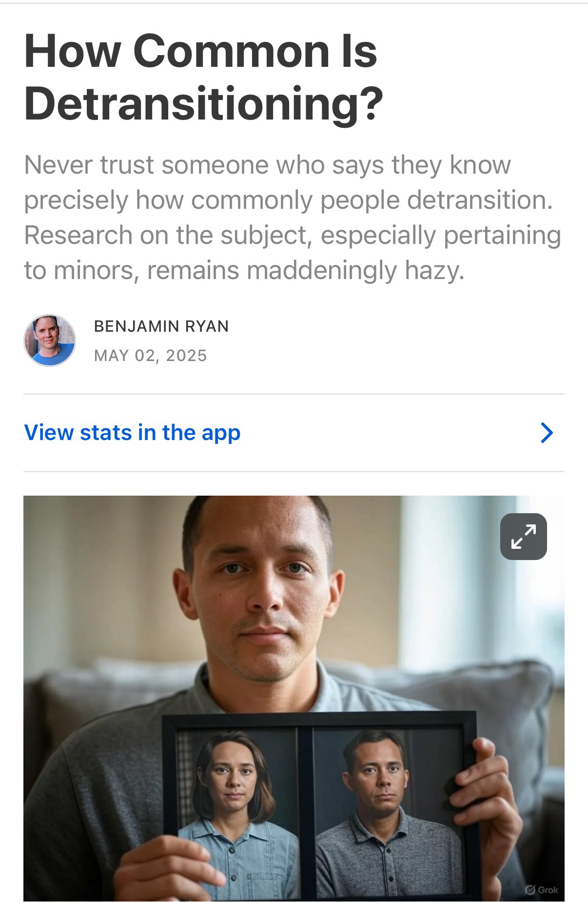
Task: Select the Grok watermark text
Action: 548,890
